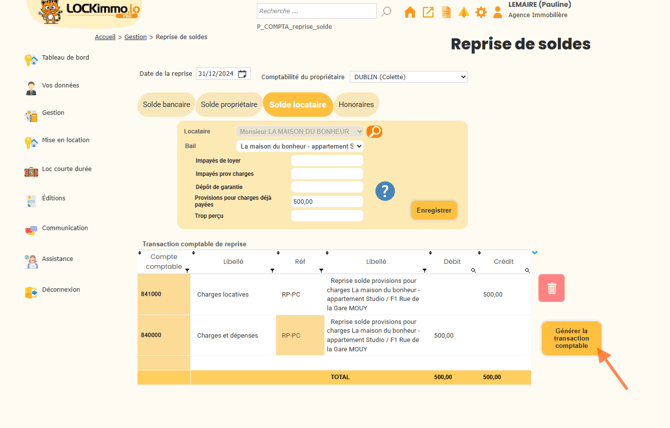Open the Comptabilité du propriétaire dropdown
The height and width of the screenshot is (428, 670).
tap(408, 77)
